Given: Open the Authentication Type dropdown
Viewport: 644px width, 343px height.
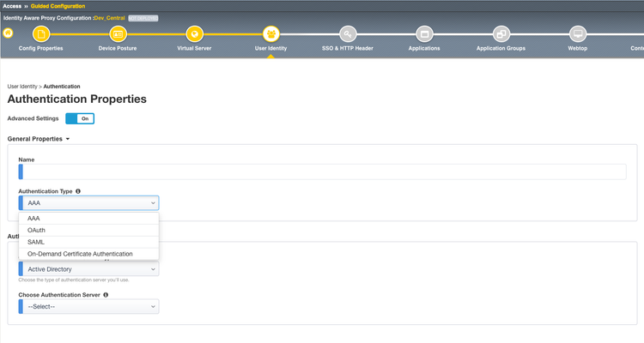Looking at the screenshot, I should 88,203.
